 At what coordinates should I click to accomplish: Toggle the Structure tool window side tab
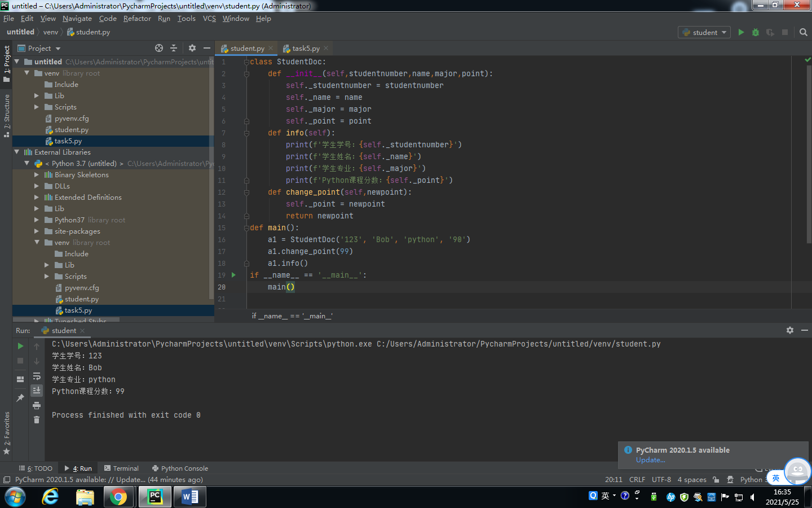click(7, 116)
